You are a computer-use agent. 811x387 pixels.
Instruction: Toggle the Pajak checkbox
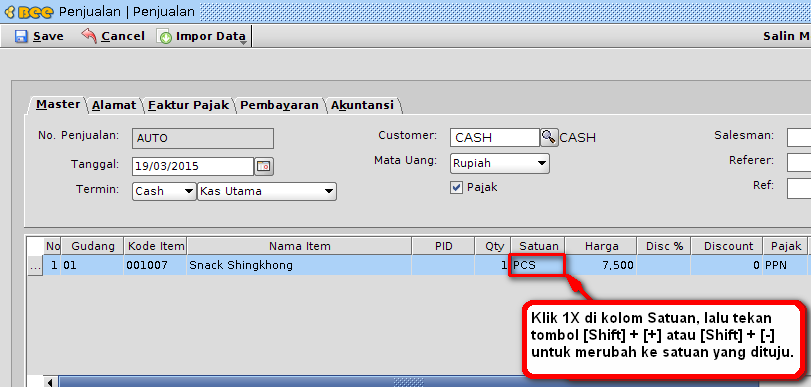[456, 187]
